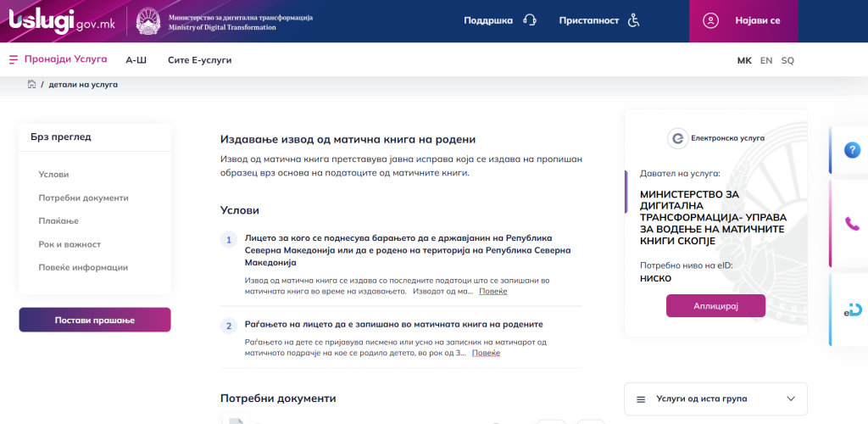Click the service provider name МИНИСТЕРСТВО ЗА ДИГИТАЛНА ТРАНСФОРМАЦИЈА
This screenshot has width=868, height=424.
coord(713,218)
